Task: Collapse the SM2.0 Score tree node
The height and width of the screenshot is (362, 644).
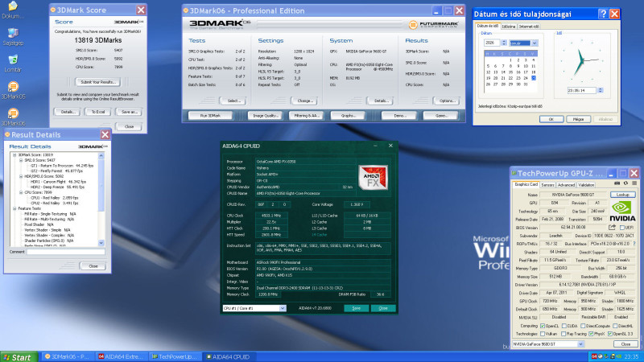Action: [21, 160]
